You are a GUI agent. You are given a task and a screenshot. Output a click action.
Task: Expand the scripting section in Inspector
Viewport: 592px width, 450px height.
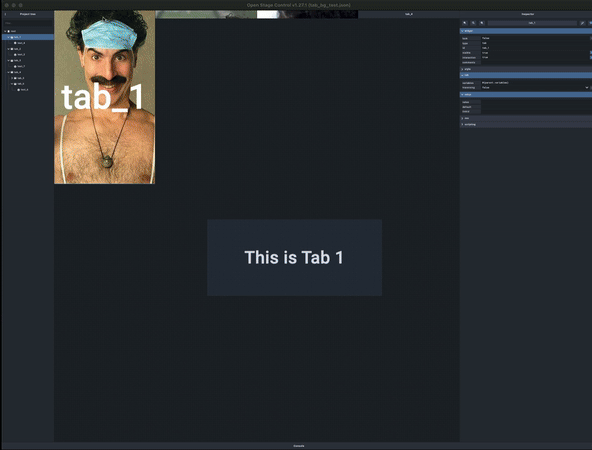(x=526, y=124)
